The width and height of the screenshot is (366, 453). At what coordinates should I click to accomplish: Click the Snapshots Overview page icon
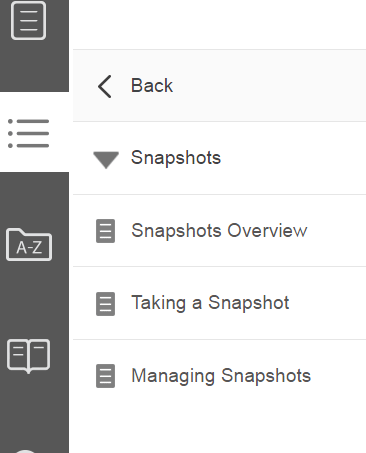(105, 231)
